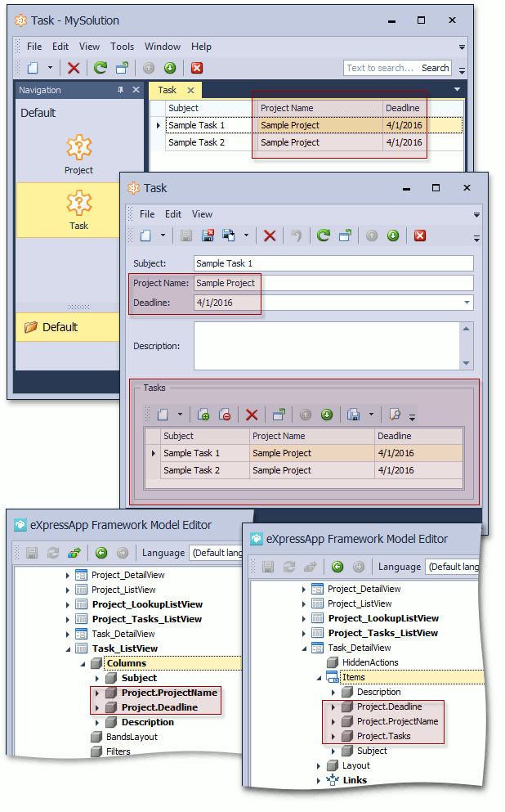
Task: Click green Back arrow in right Model Editor
Action: point(337,567)
